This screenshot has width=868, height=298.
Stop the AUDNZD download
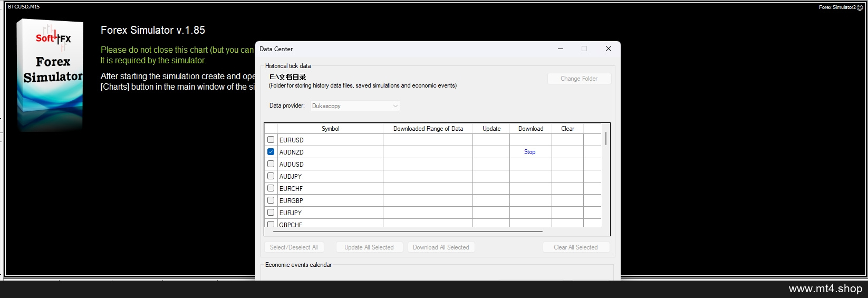point(529,152)
